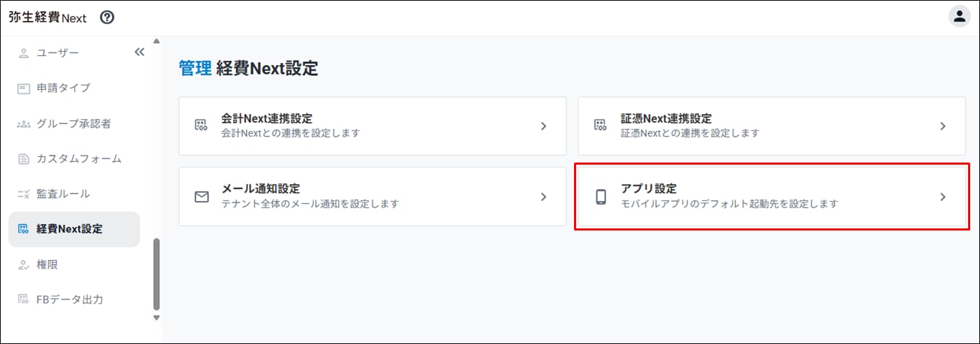980x344 pixels.
Task: Open the user account avatar icon
Action: (x=960, y=17)
